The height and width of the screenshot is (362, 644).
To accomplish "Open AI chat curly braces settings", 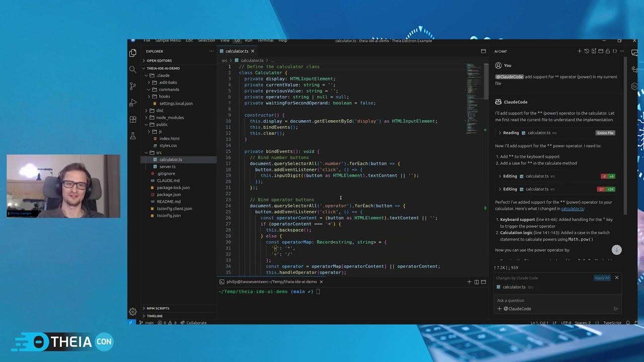I will pyautogui.click(x=615, y=51).
